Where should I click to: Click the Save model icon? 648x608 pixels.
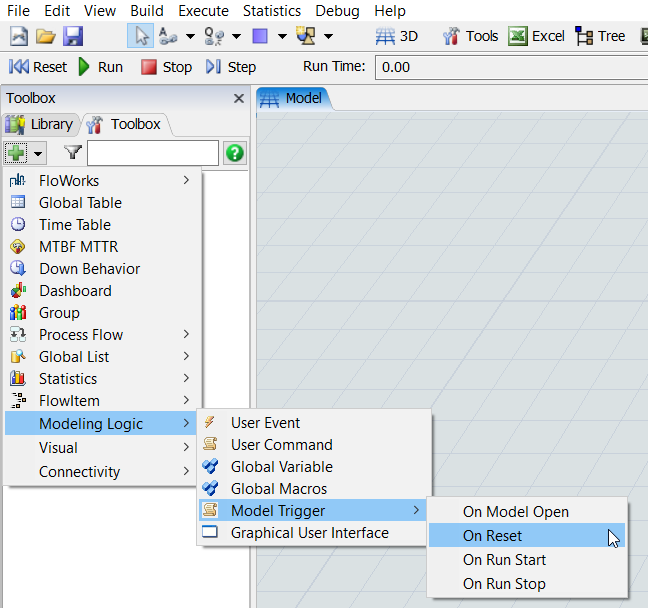point(73,36)
